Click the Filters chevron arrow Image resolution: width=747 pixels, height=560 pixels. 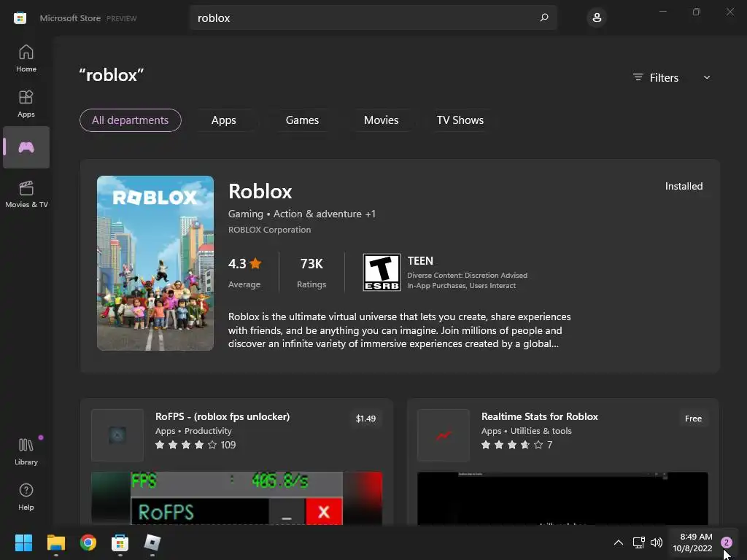[x=707, y=77]
